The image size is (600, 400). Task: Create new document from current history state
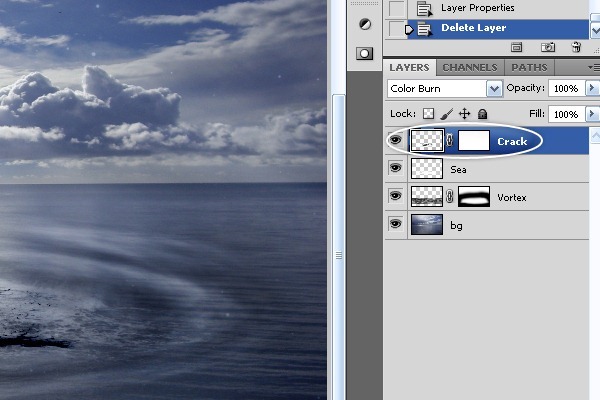pyautogui.click(x=516, y=47)
